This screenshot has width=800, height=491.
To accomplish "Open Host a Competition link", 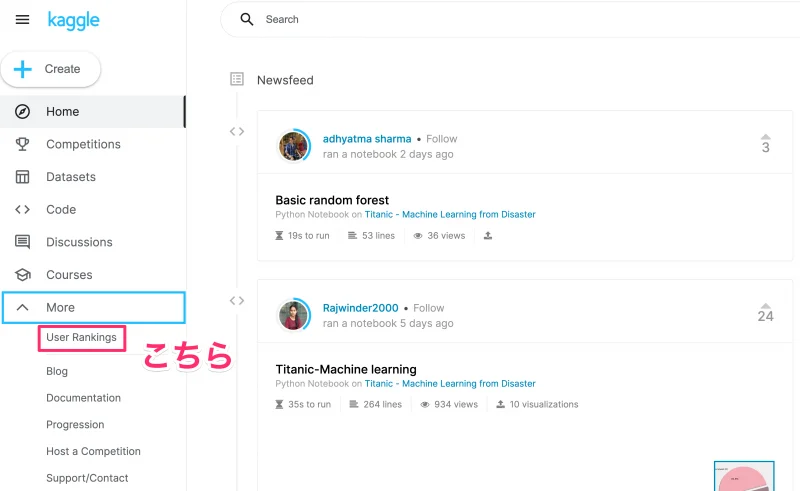I will (93, 451).
